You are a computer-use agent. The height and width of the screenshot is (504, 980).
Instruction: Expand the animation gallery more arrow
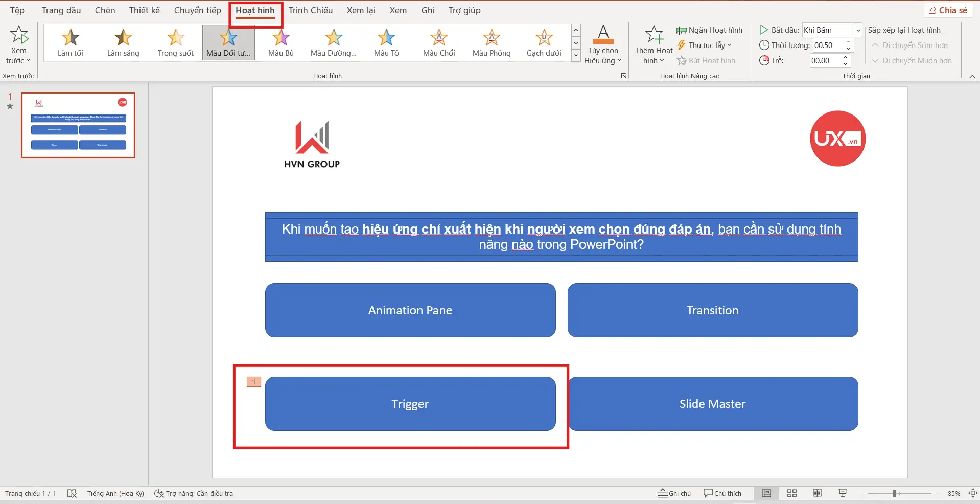576,55
